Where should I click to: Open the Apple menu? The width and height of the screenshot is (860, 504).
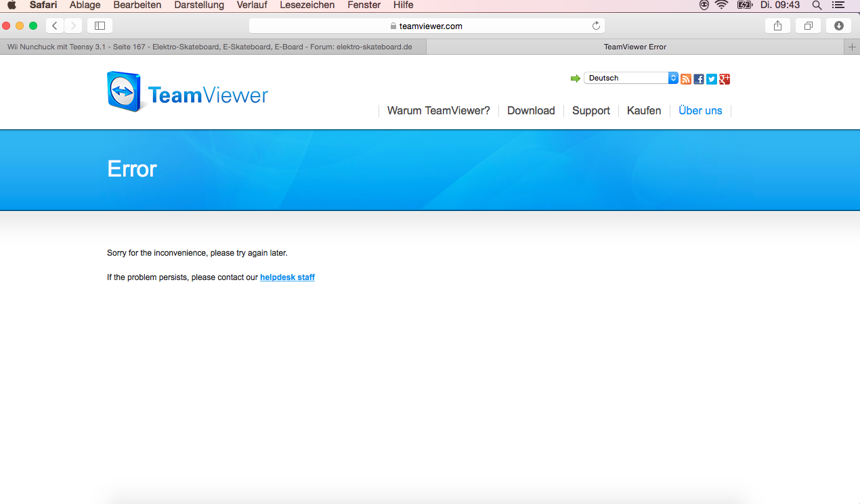[12, 5]
